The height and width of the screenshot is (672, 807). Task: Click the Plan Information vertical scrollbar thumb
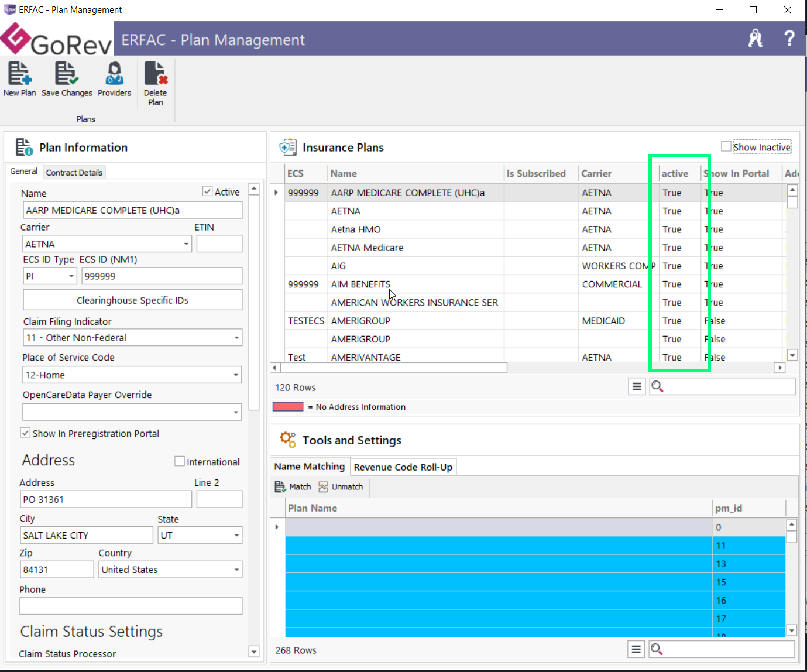click(x=254, y=301)
